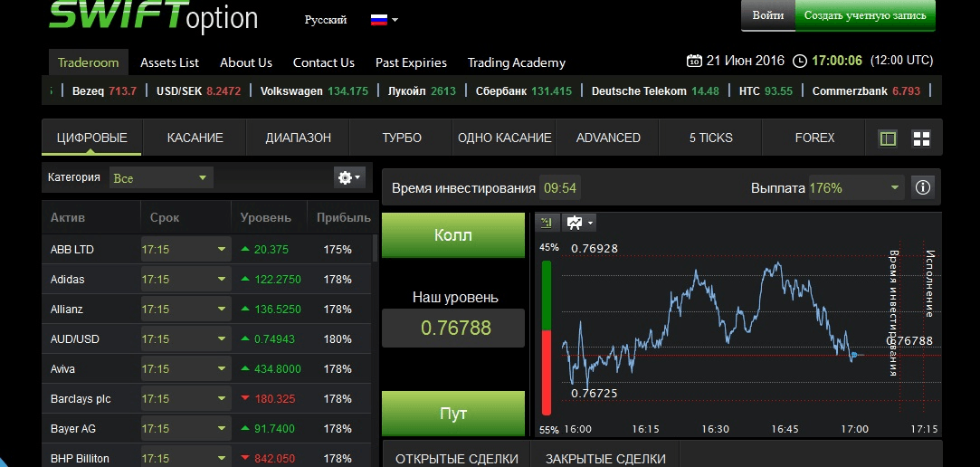Screen dimensions: 980x467
Task: Click green up arrow for Bayer AG
Action: tap(245, 428)
